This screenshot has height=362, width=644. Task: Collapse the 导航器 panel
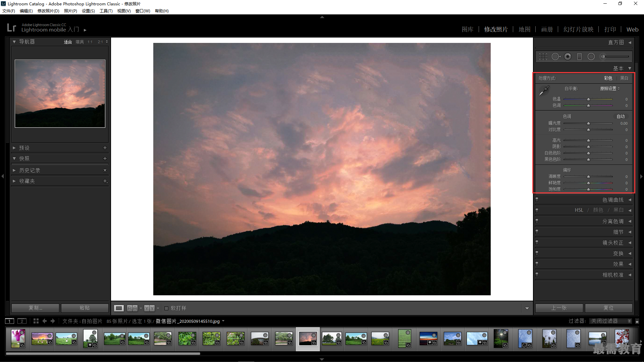point(14,42)
